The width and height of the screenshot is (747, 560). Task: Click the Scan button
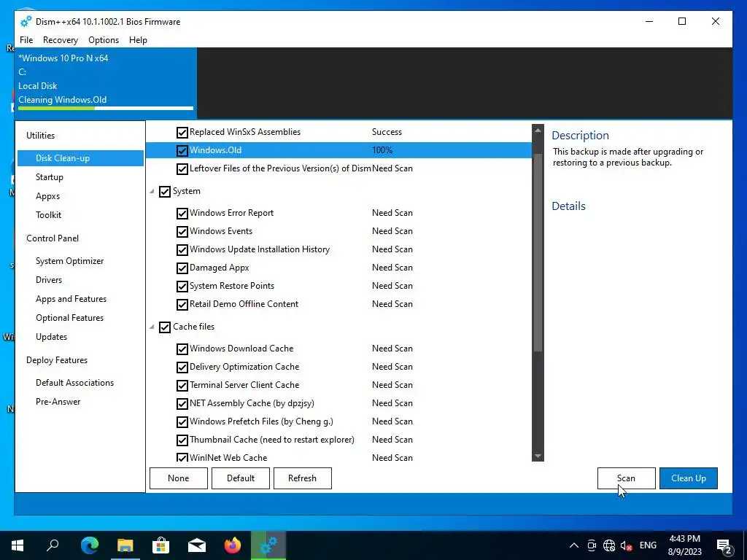click(627, 478)
